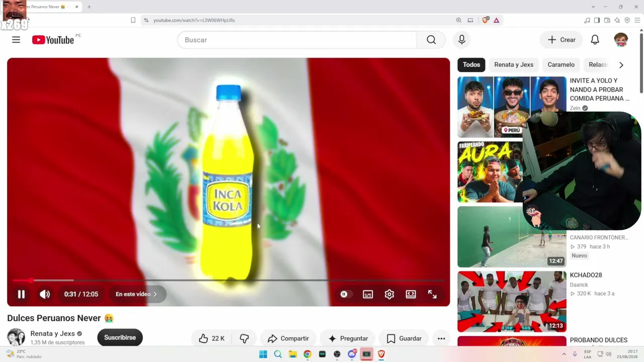Viewport: 644px width, 362px height.
Task: Click the Renata y Jexs channel avatar
Action: [x=16, y=337]
